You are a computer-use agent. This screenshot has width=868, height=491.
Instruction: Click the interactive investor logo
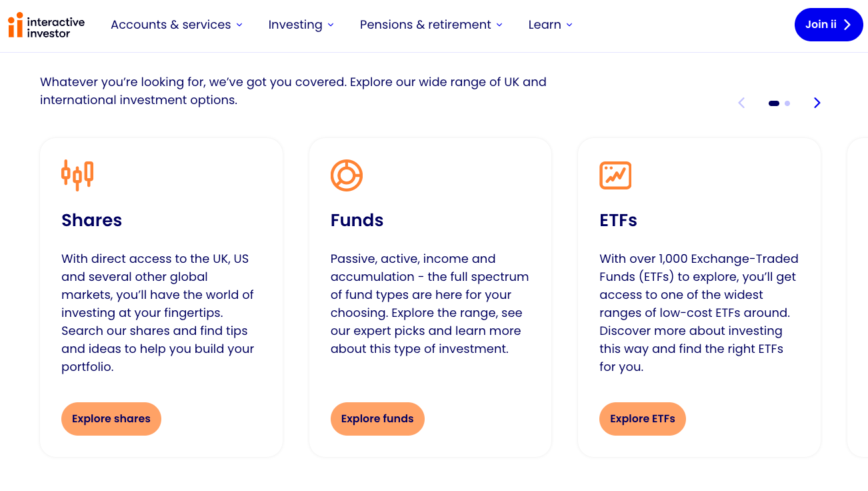45,25
